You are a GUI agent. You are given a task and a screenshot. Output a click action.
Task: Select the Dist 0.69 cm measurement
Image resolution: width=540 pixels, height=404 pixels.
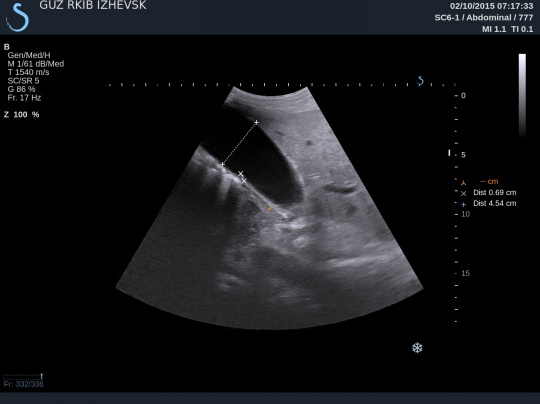(495, 193)
